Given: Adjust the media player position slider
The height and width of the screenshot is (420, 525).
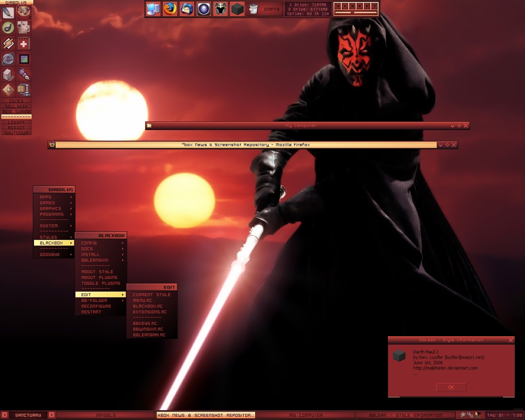Looking at the screenshot, I should click(356, 13).
